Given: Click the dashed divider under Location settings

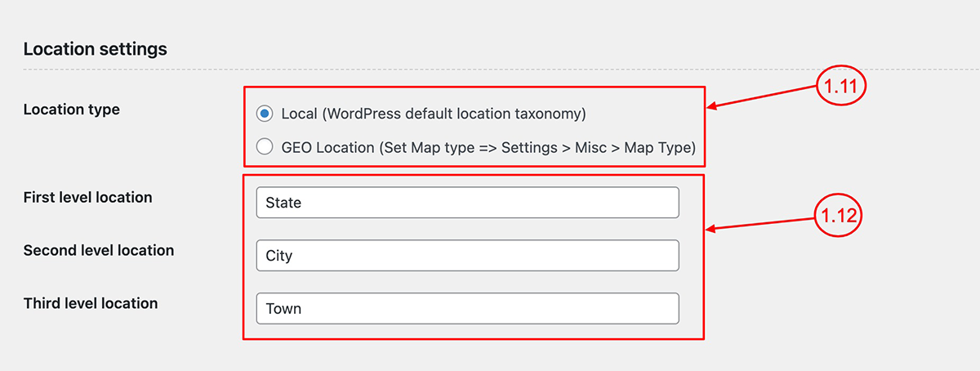Looking at the screenshot, I should pyautogui.click(x=490, y=70).
